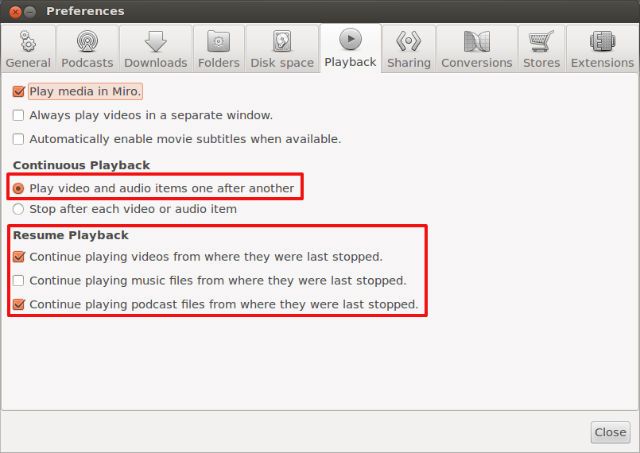Click the Resume Playback heading
Screen dimensions: 640x453
click(x=71, y=235)
